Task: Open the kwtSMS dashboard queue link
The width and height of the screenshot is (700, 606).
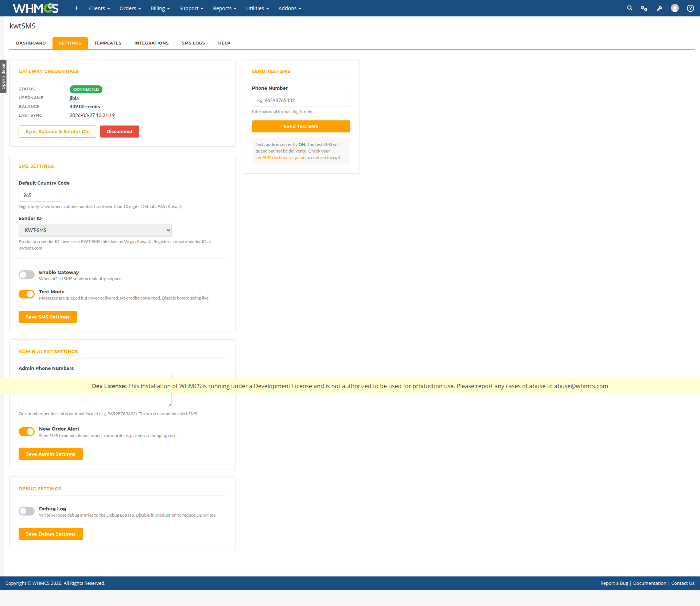Action: 280,158
